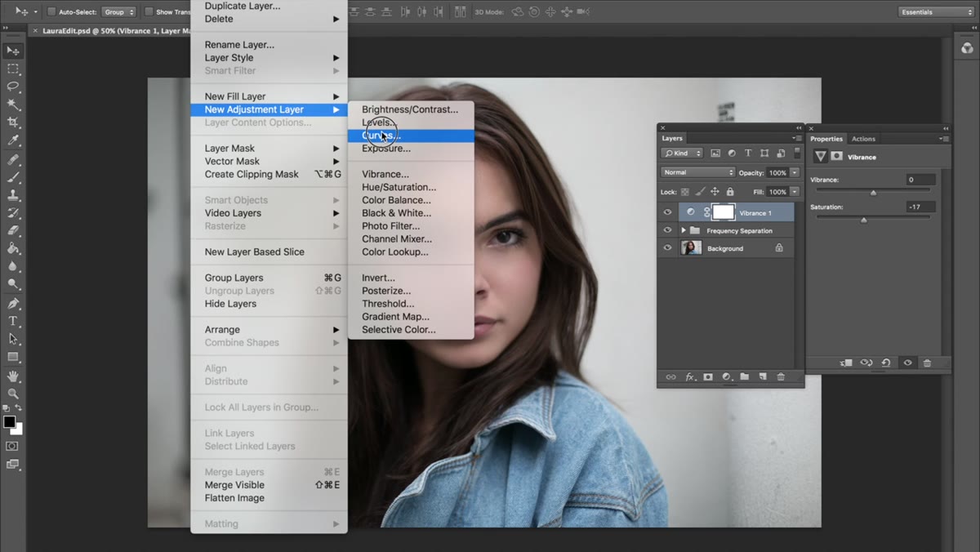Click Flatten Image menu item
980x552 pixels.
point(269,498)
